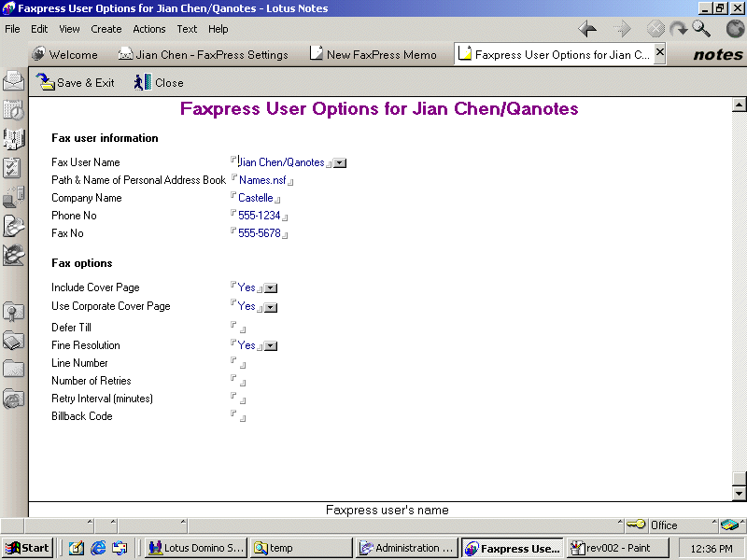Open the Calendar bookmark icon
The width and height of the screenshot is (747, 560).
pos(13,109)
